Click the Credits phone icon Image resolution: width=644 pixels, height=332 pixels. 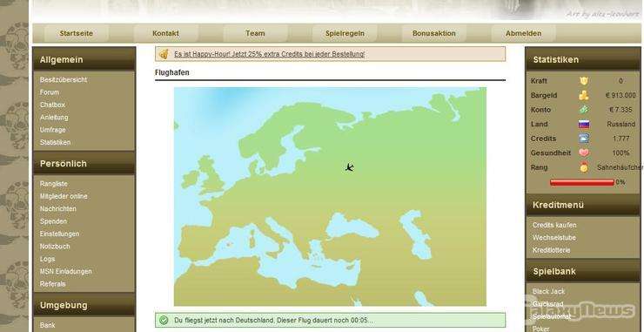(584, 139)
